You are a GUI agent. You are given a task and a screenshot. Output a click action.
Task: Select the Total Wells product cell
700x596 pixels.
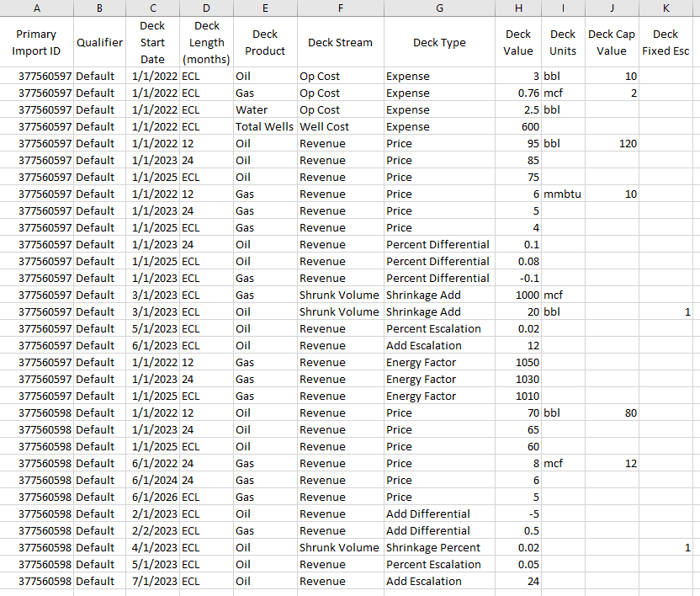click(265, 126)
